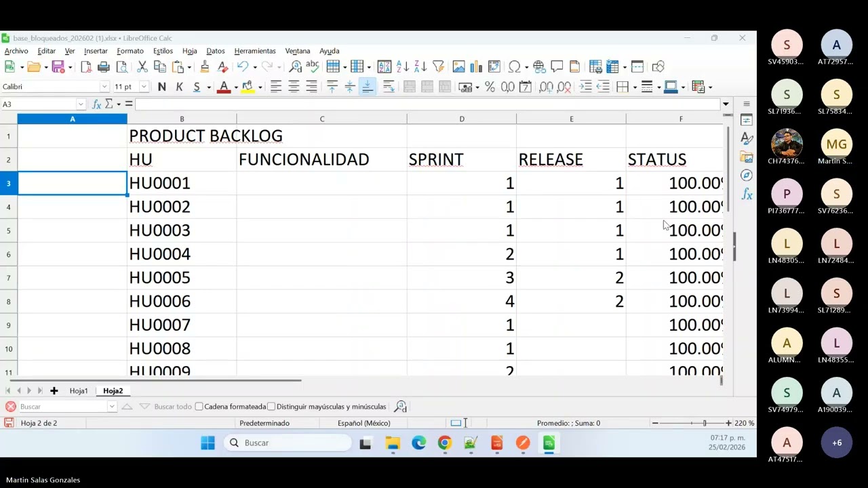Click the Align Right icon
Viewport: 868px width, 488px height.
(311, 87)
